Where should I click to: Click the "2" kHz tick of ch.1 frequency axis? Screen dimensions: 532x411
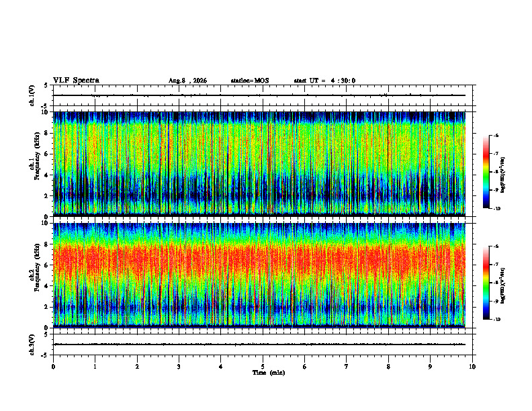pyautogui.click(x=47, y=195)
